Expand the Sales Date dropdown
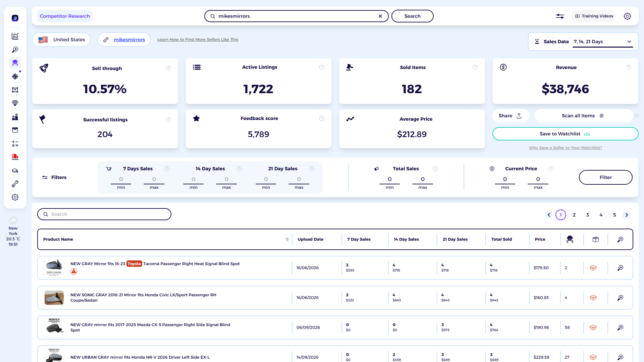The height and width of the screenshot is (362, 644). (x=603, y=42)
